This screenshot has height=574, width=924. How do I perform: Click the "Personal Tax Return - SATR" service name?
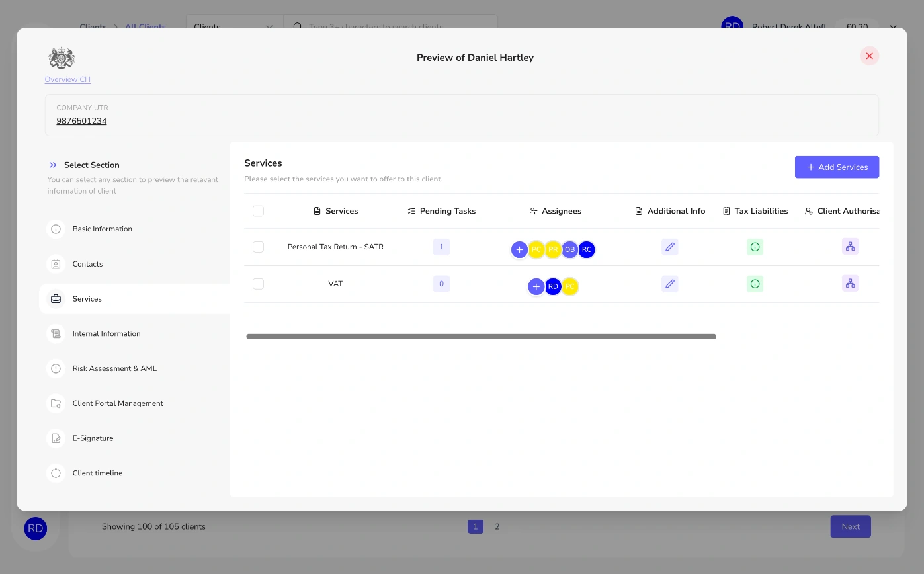[x=335, y=247]
